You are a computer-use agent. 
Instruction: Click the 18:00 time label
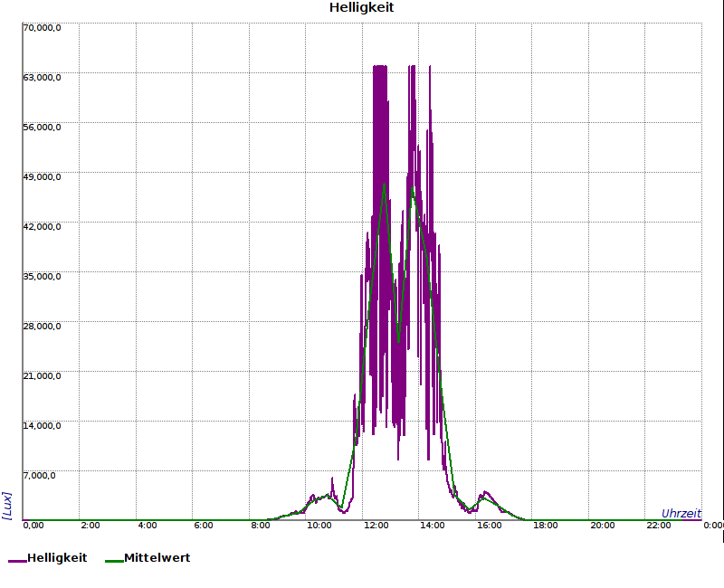click(546, 526)
